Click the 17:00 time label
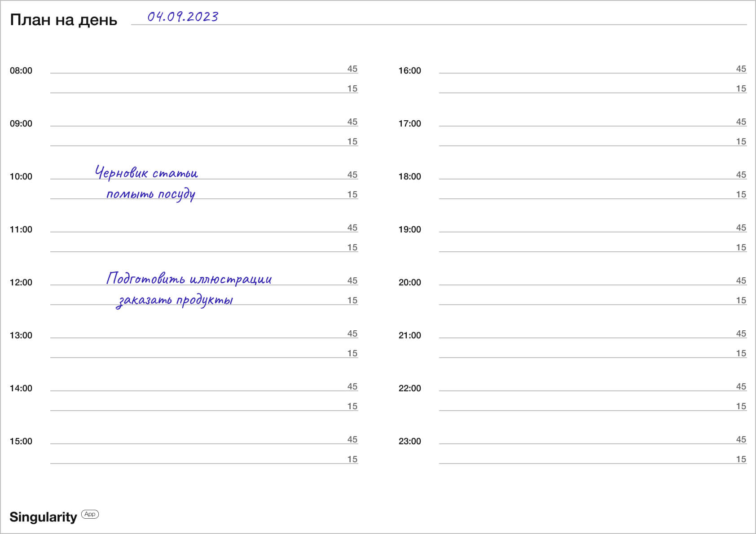756x534 pixels. pos(410,123)
